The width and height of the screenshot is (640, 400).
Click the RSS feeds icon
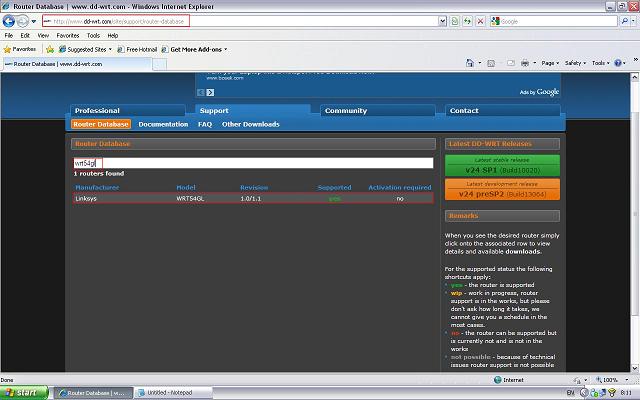(491, 63)
